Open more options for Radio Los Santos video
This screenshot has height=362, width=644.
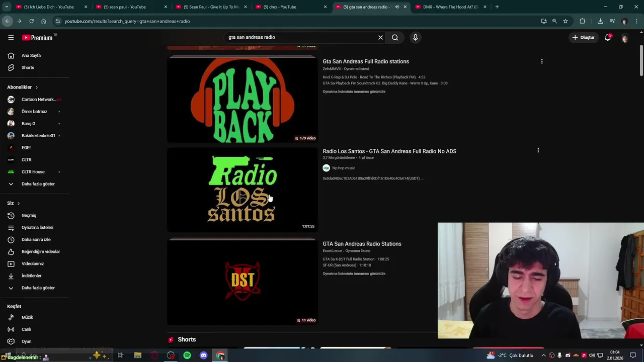pyautogui.click(x=538, y=150)
